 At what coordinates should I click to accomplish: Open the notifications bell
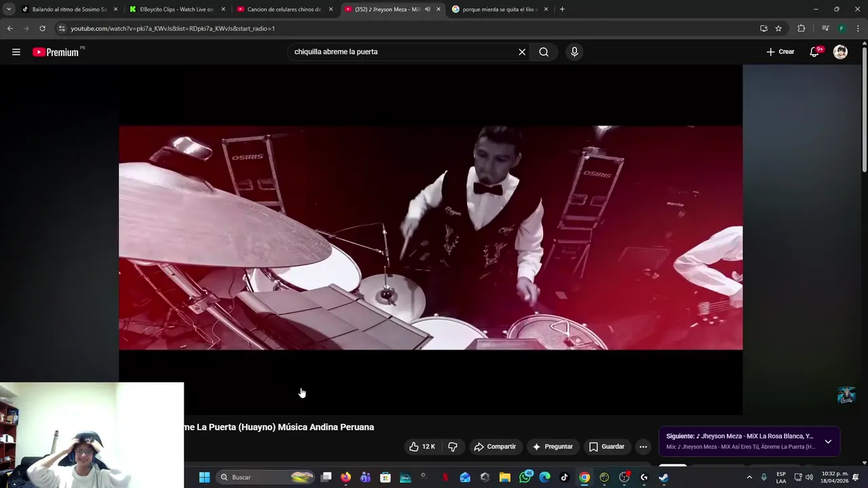coord(815,52)
